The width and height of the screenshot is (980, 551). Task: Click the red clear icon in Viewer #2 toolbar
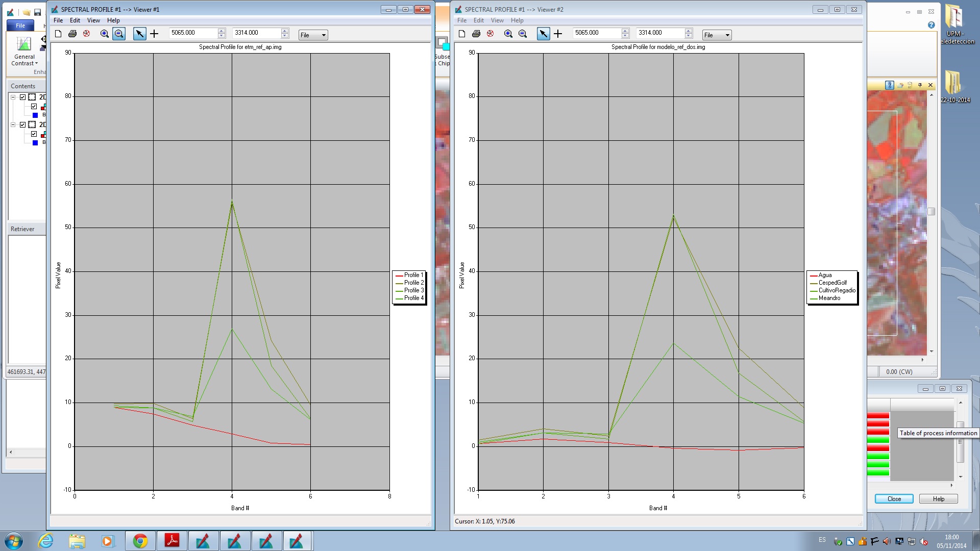(x=491, y=34)
